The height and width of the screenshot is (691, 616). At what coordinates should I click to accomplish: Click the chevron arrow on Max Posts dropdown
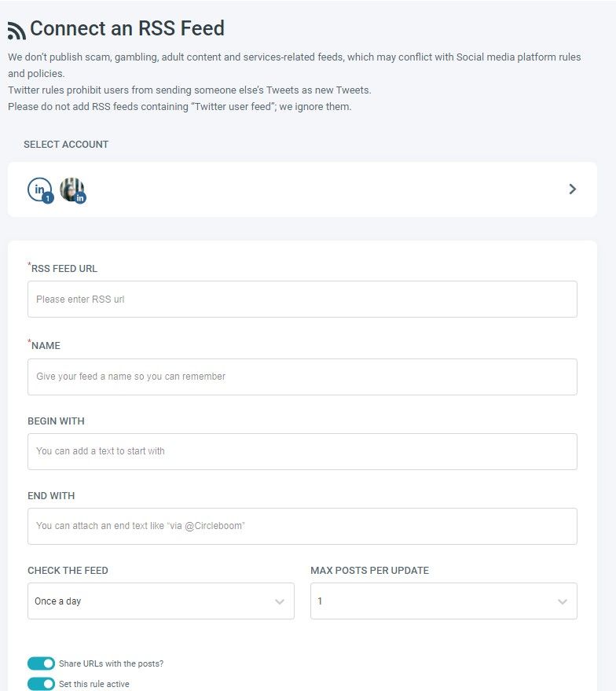[x=562, y=601]
